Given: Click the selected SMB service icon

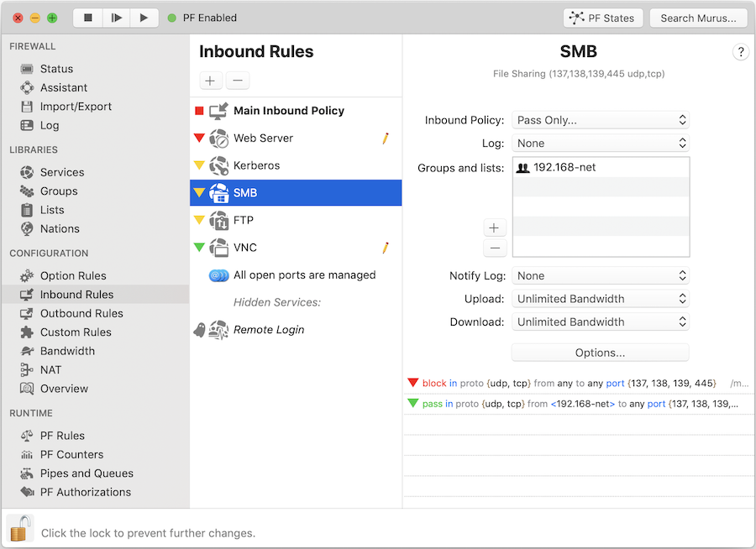Looking at the screenshot, I should click(219, 193).
